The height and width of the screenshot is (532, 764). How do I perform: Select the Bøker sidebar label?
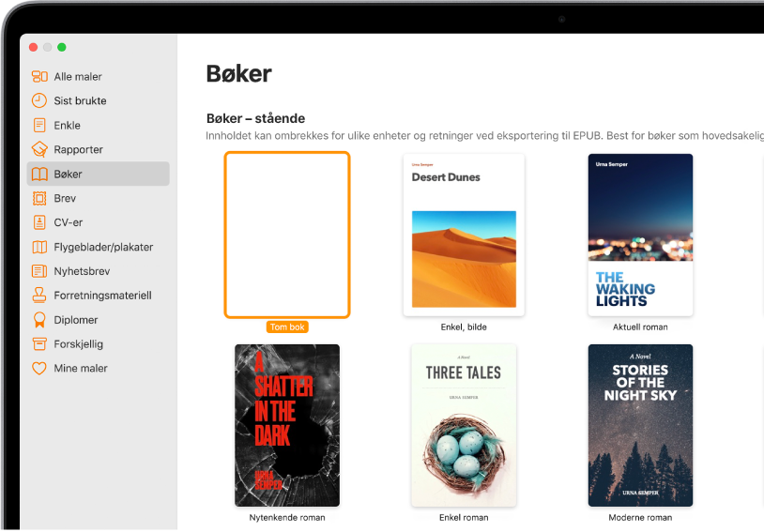69,174
